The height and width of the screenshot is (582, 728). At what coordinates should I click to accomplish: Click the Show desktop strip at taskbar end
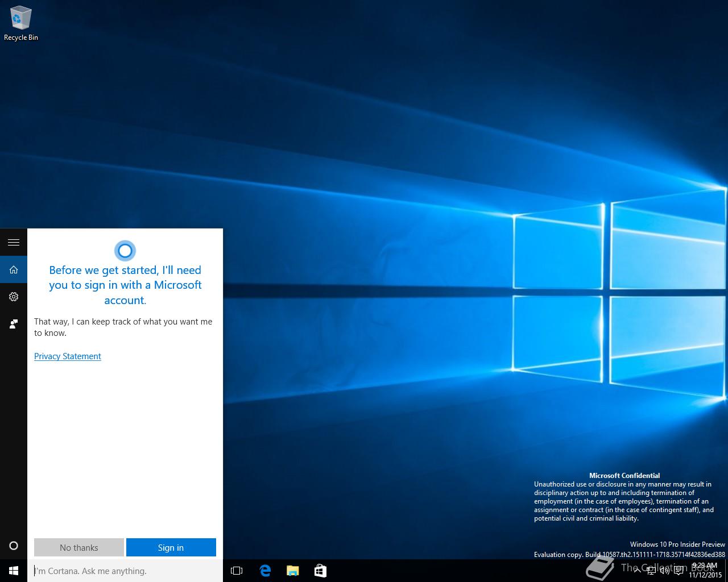coord(726,571)
